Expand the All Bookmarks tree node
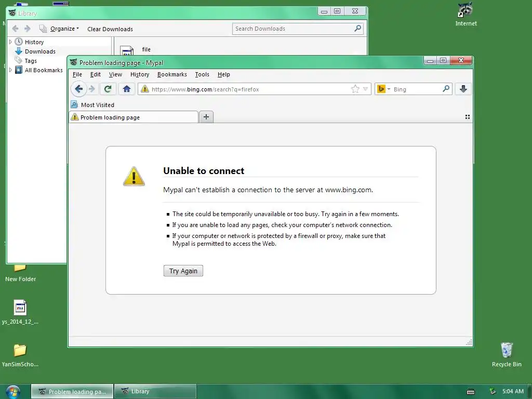The width and height of the screenshot is (532, 399). tap(10, 70)
